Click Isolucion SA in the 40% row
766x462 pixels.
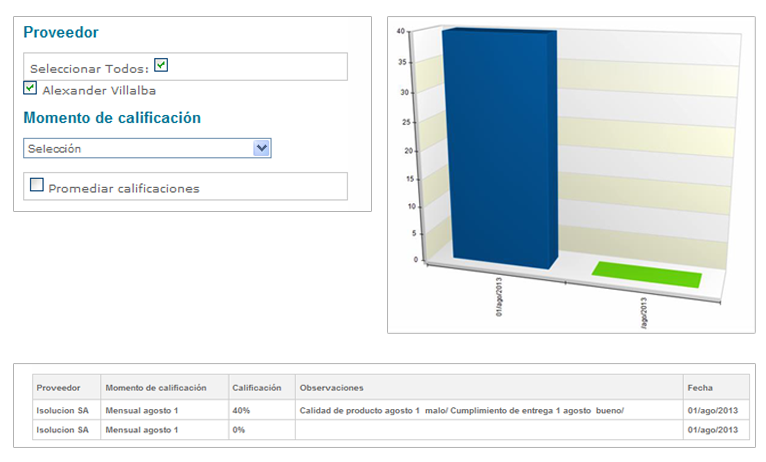pos(62,410)
